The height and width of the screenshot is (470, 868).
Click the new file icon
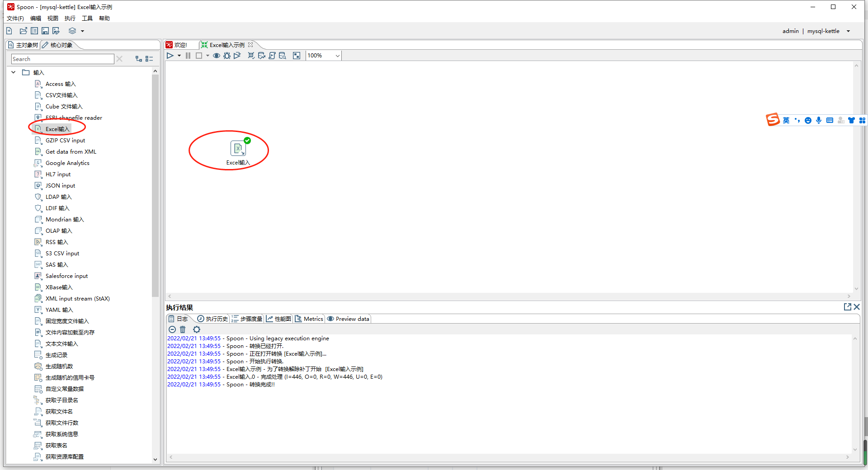pyautogui.click(x=9, y=31)
